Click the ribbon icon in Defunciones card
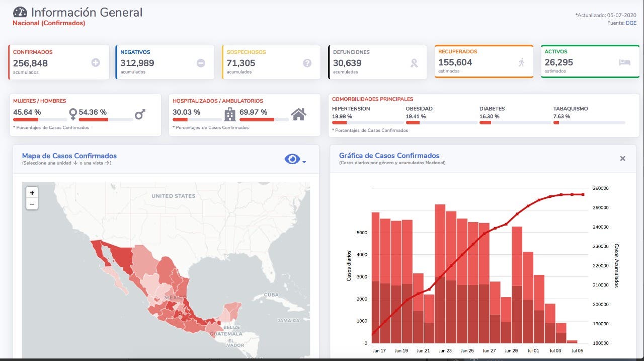644x361 pixels. tap(414, 63)
